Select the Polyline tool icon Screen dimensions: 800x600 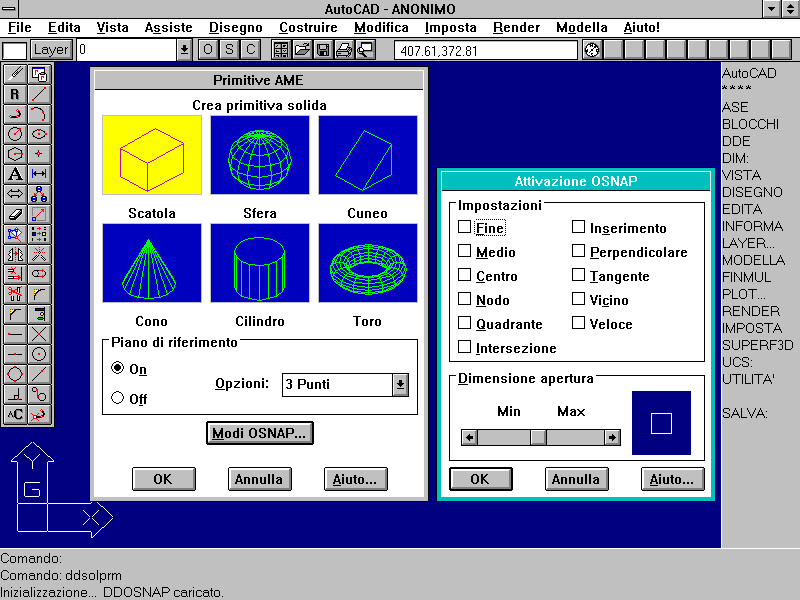coord(15,114)
